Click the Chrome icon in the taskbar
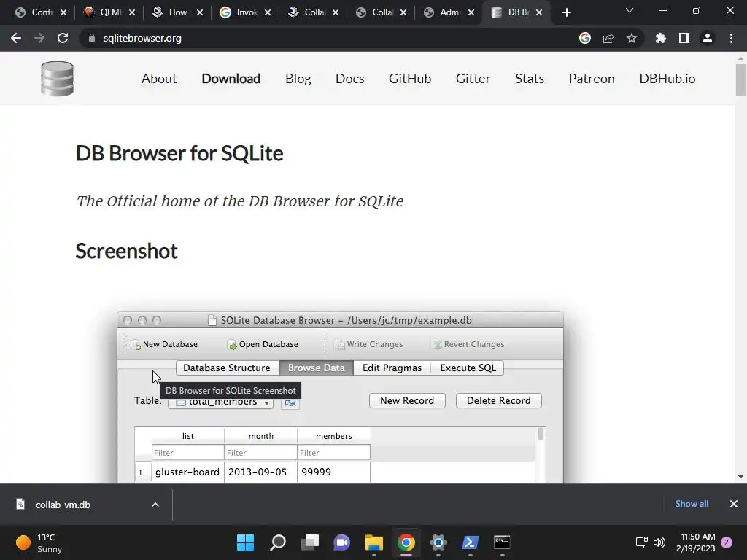Screen dimensions: 747x560 (406, 542)
